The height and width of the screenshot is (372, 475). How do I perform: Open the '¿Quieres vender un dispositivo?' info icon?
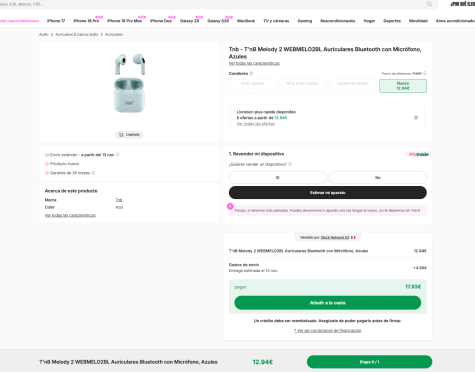pyautogui.click(x=290, y=164)
